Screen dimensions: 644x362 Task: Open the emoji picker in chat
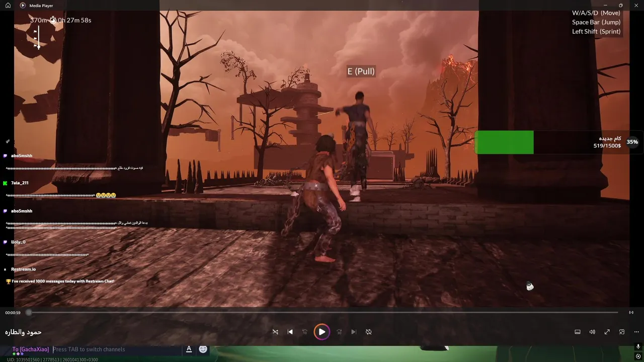(203, 349)
